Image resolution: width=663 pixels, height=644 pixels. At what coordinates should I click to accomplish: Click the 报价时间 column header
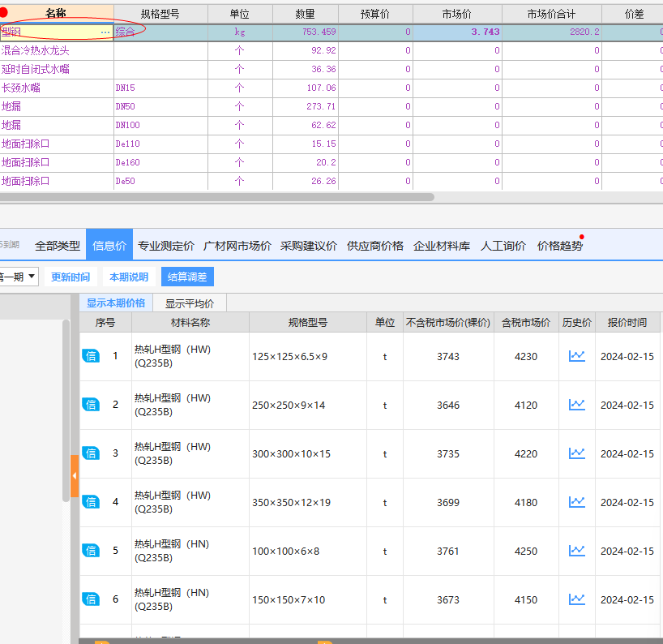627,323
